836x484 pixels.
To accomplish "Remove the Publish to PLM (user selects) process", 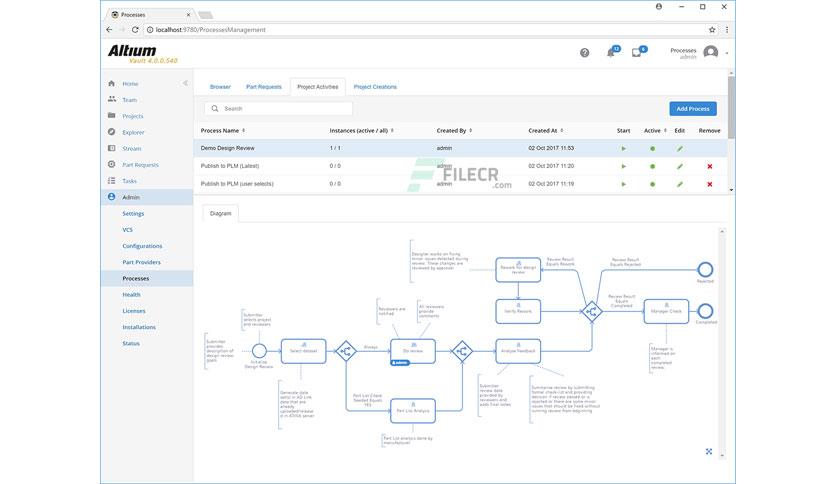I will (x=710, y=184).
